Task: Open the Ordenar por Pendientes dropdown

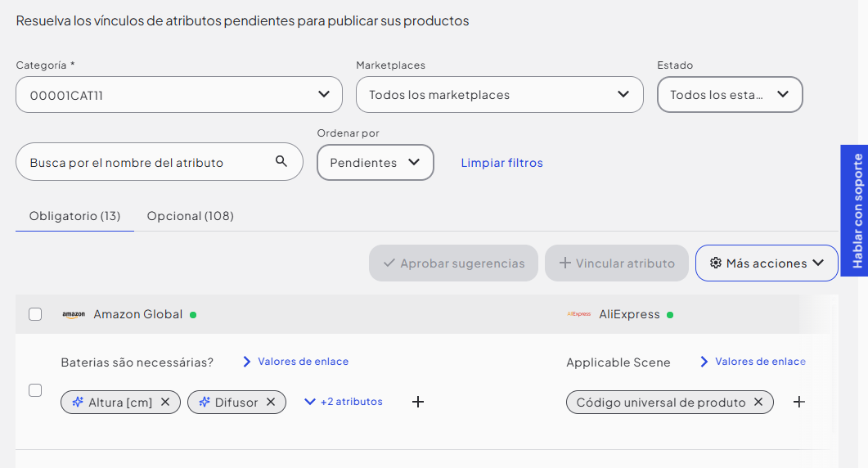Action: click(376, 162)
